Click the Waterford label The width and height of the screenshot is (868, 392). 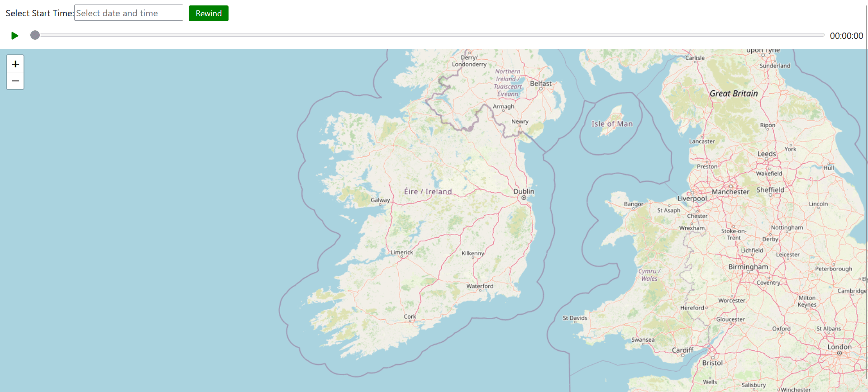[480, 286]
